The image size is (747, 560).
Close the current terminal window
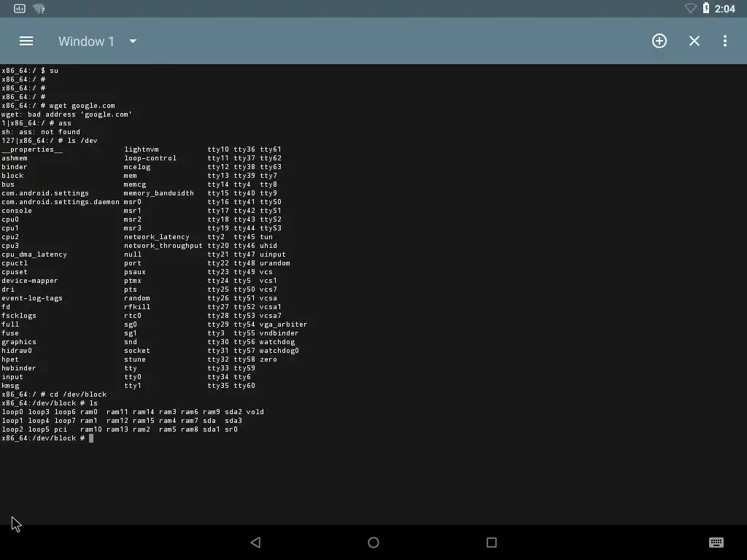(x=694, y=41)
